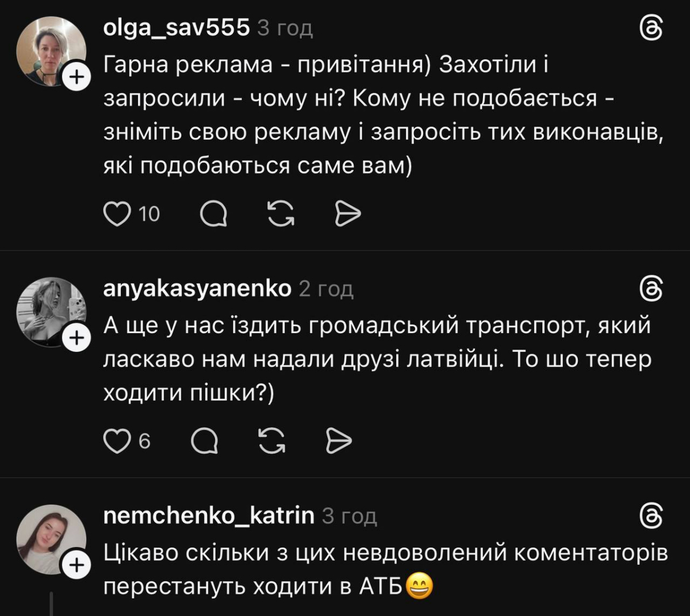Like olga_sav555's comment with heart icon
The image size is (690, 616).
pyautogui.click(x=117, y=214)
